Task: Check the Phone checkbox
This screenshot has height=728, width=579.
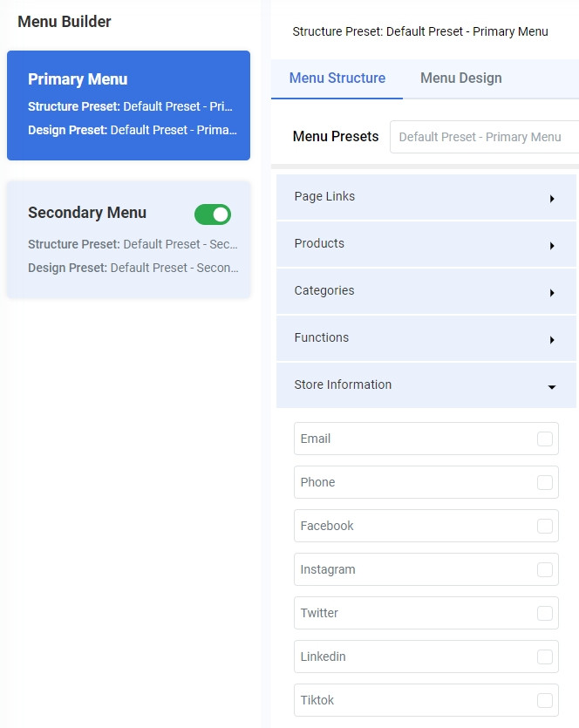Action: point(545,482)
